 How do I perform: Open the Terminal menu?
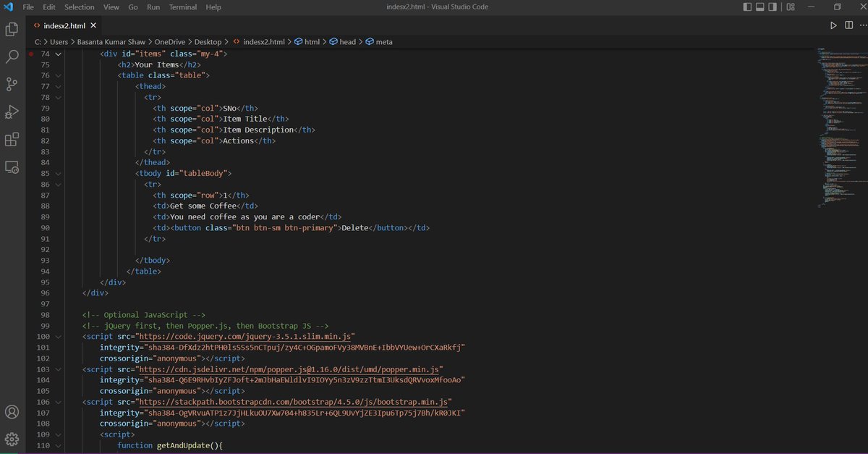183,7
